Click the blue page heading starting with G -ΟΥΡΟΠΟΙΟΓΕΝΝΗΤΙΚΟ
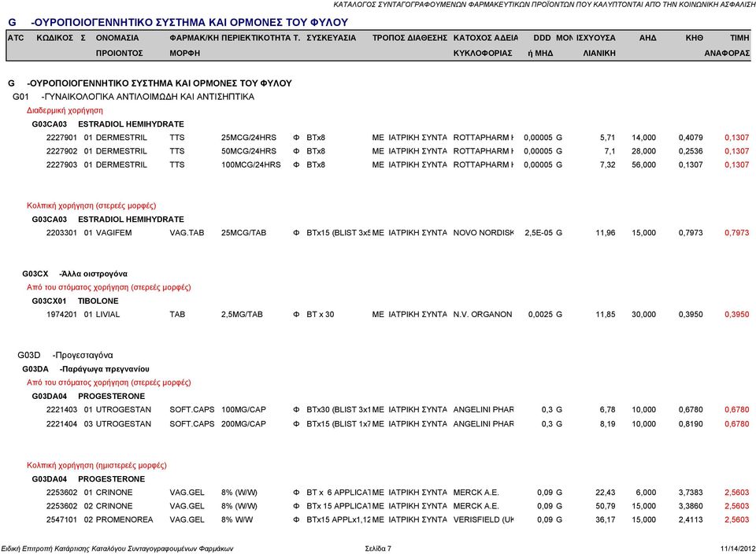 (x=178, y=22)
